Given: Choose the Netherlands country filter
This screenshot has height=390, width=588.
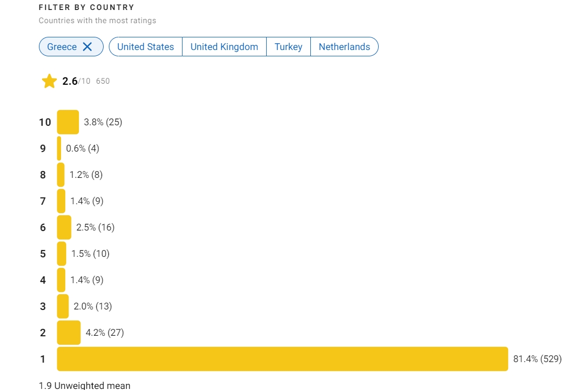Looking at the screenshot, I should [344, 47].
